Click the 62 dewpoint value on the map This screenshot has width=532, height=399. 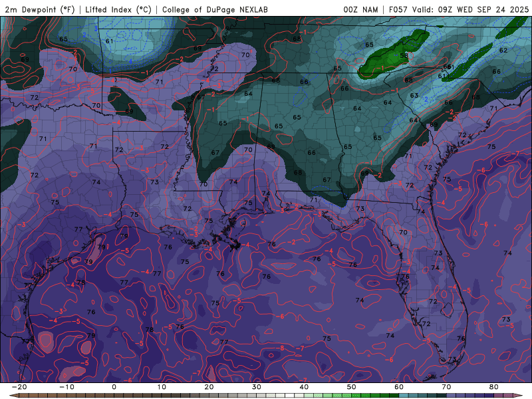503,51
